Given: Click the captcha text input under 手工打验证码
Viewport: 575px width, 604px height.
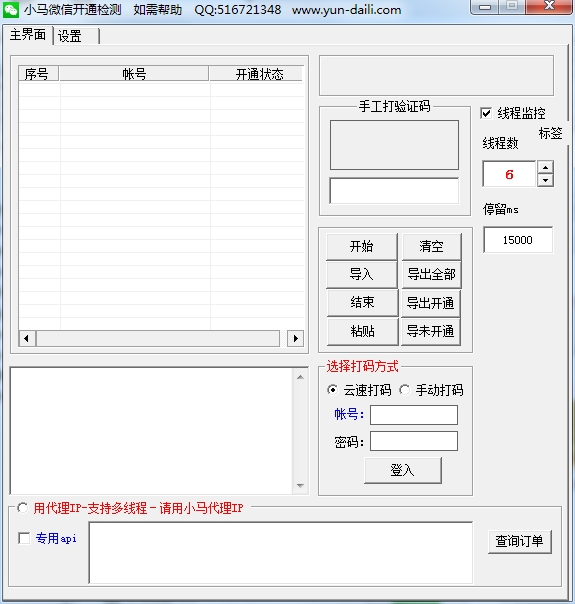Looking at the screenshot, I should [394, 191].
